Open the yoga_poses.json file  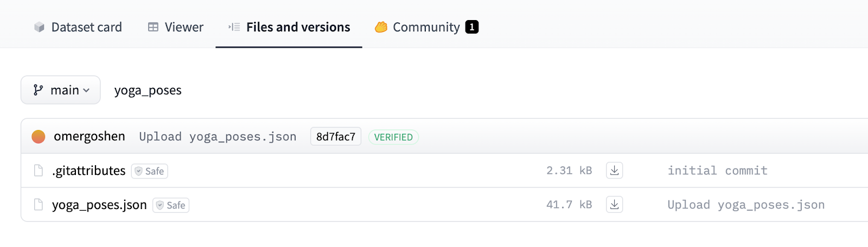pos(99,205)
